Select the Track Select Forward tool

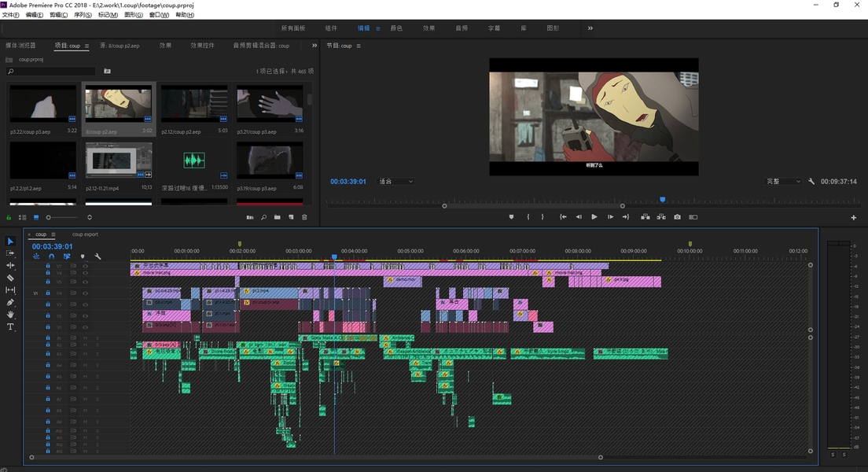click(x=10, y=253)
